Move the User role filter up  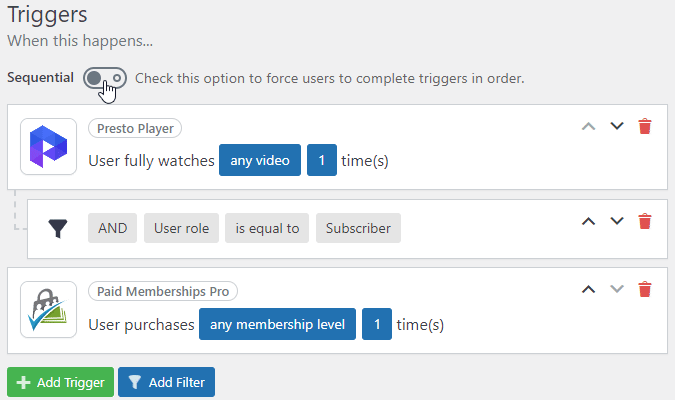coord(589,221)
